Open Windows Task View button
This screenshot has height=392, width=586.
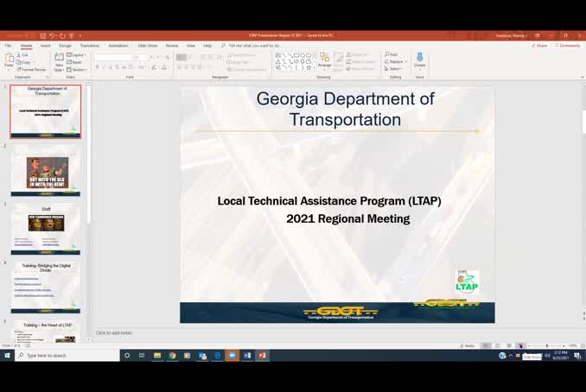click(x=142, y=356)
